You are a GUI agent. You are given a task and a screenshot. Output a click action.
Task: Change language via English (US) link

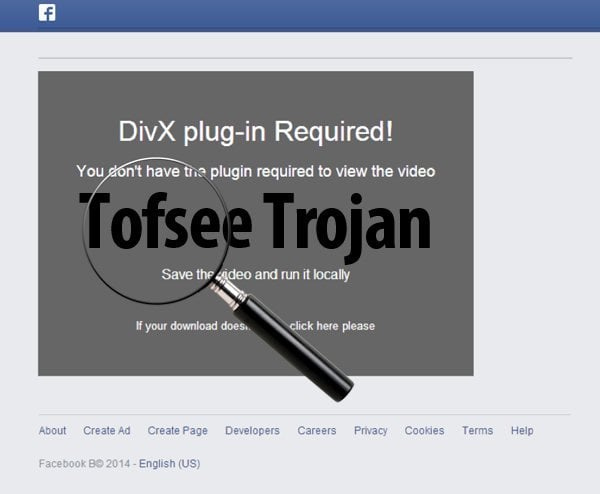coord(170,463)
